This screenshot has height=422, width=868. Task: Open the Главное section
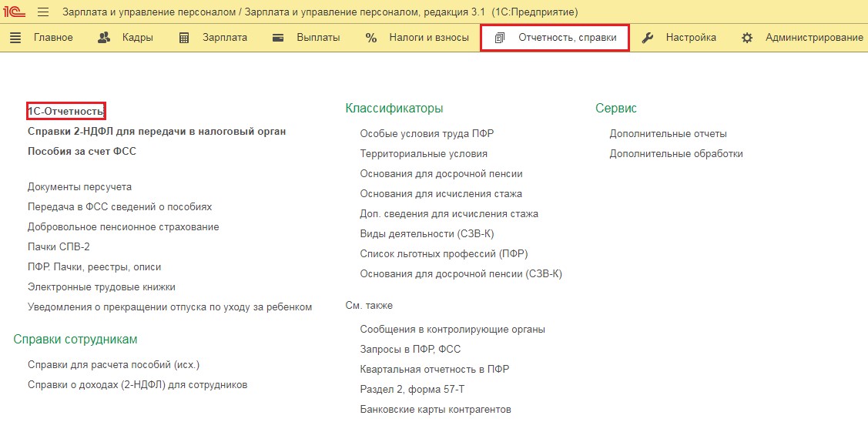click(x=53, y=38)
